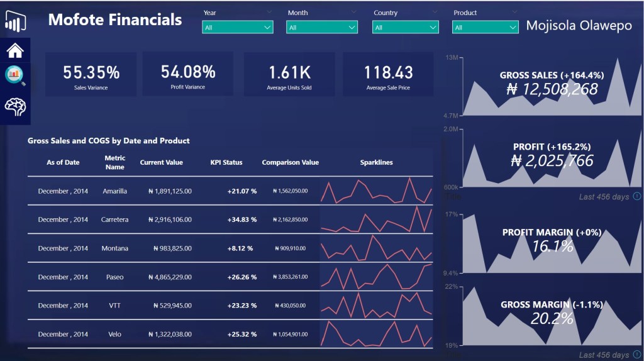The width and height of the screenshot is (644, 361).
Task: Click the Average Sale Price card
Action: coord(388,75)
